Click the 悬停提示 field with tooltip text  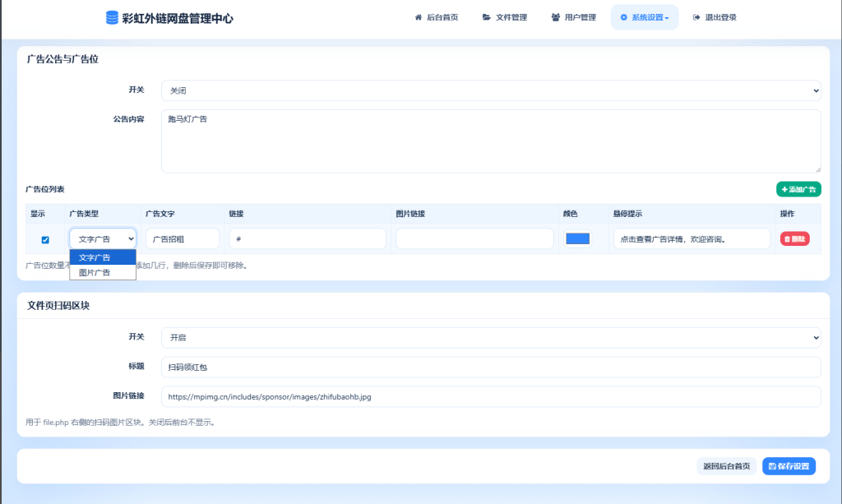[692, 239]
